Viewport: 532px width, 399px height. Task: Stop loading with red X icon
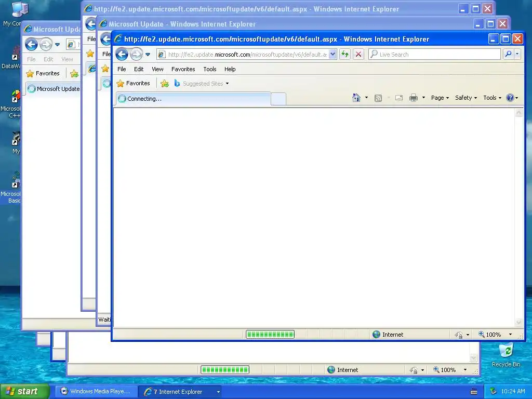tap(358, 54)
